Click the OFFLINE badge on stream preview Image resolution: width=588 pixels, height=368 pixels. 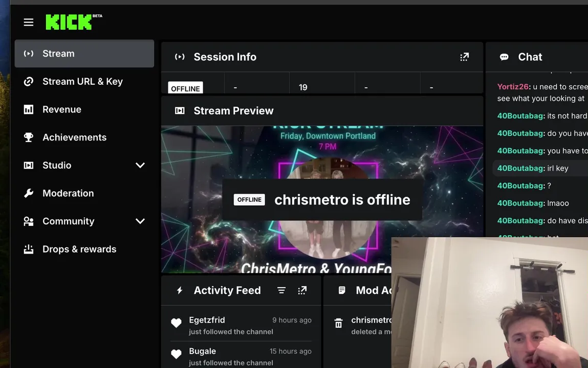(249, 199)
